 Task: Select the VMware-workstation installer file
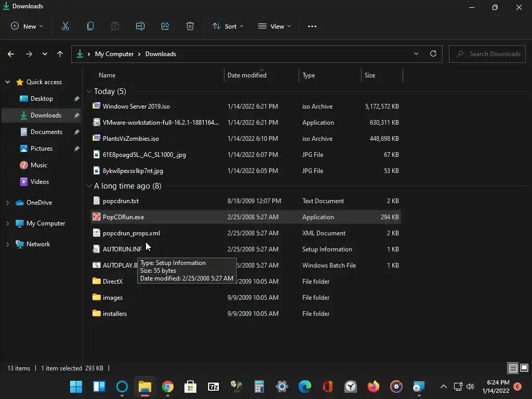click(x=246, y=123)
